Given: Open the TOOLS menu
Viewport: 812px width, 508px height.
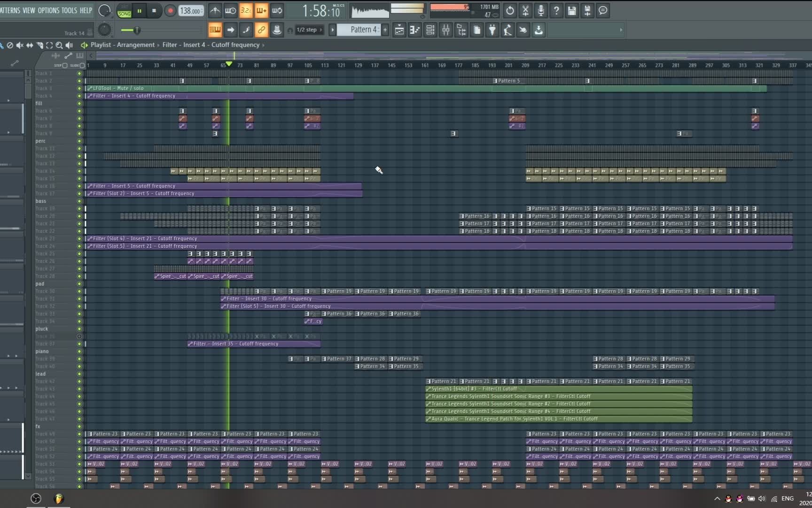Looking at the screenshot, I should click(x=69, y=10).
